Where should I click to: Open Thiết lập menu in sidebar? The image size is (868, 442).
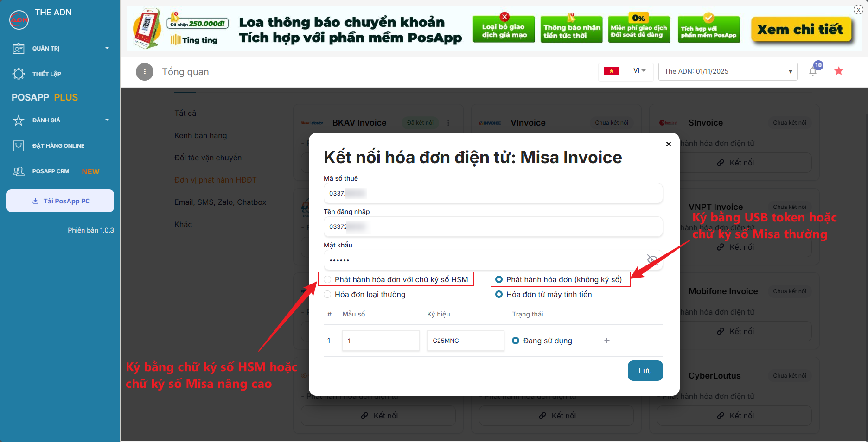(x=46, y=74)
